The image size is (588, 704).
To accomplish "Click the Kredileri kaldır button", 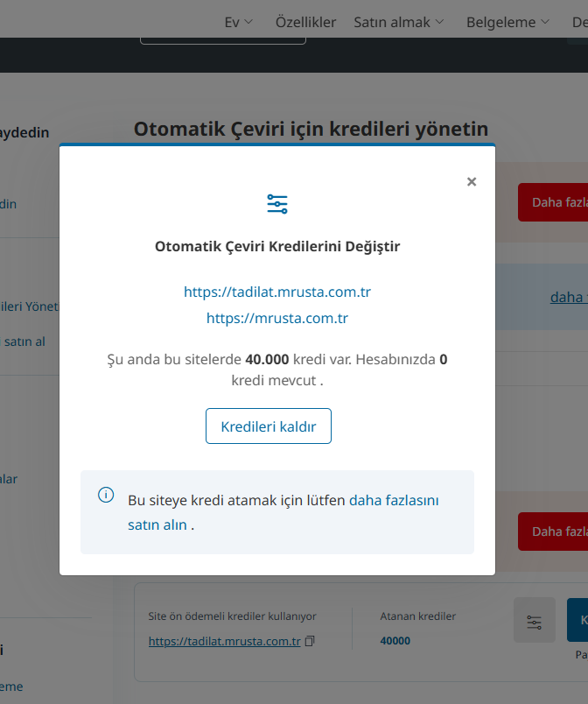I will [x=269, y=426].
